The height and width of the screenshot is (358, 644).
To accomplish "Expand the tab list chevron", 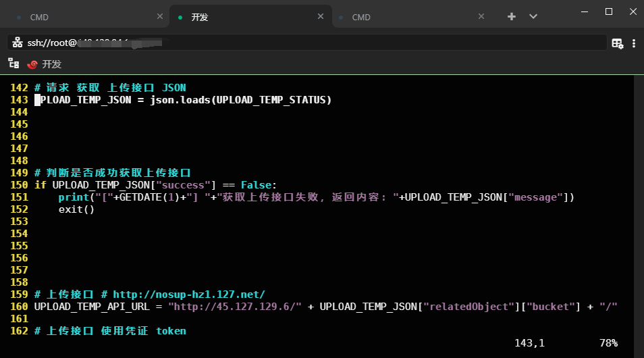I will pyautogui.click(x=533, y=17).
